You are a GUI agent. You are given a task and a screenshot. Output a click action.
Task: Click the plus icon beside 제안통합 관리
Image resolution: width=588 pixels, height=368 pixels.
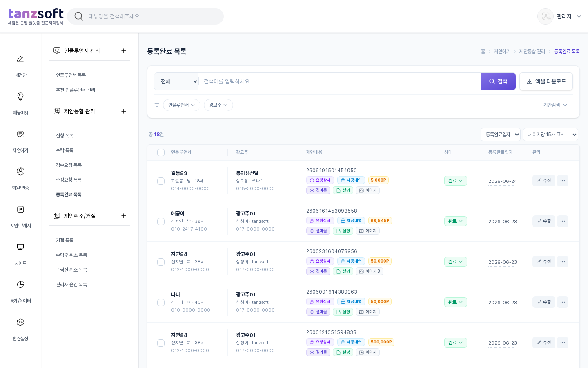[124, 111]
